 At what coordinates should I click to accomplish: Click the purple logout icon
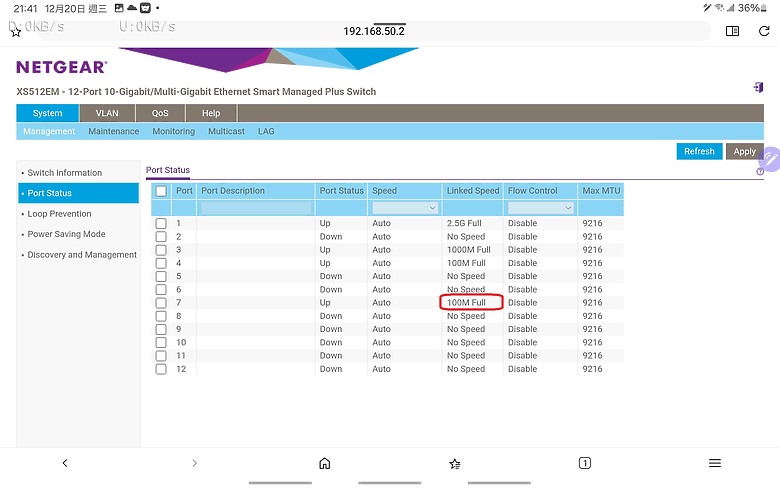tap(758, 88)
